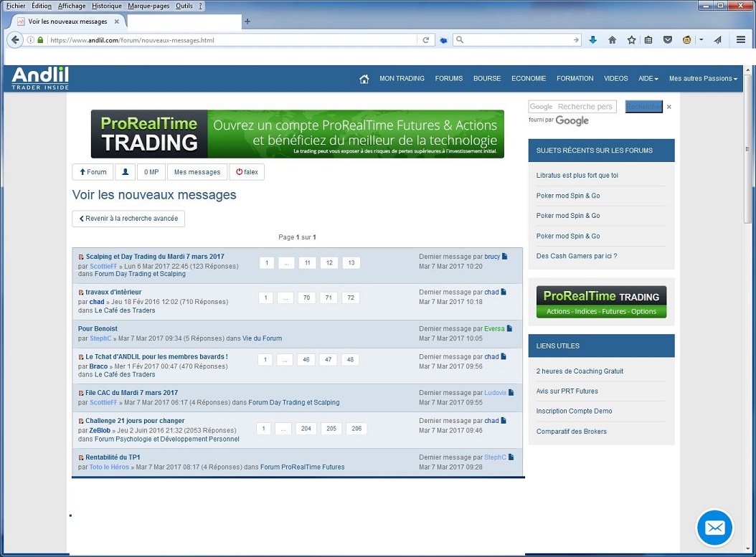Click the browser search box

pyautogui.click(x=519, y=40)
